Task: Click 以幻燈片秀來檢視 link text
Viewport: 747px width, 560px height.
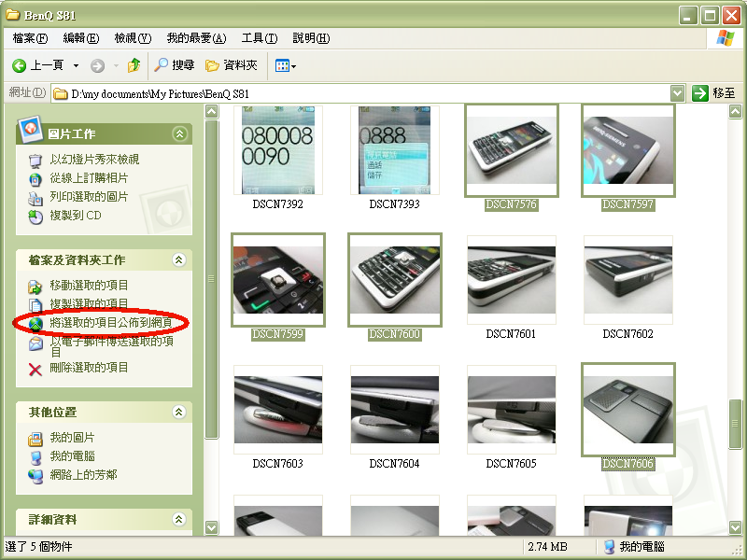Action: (x=95, y=159)
